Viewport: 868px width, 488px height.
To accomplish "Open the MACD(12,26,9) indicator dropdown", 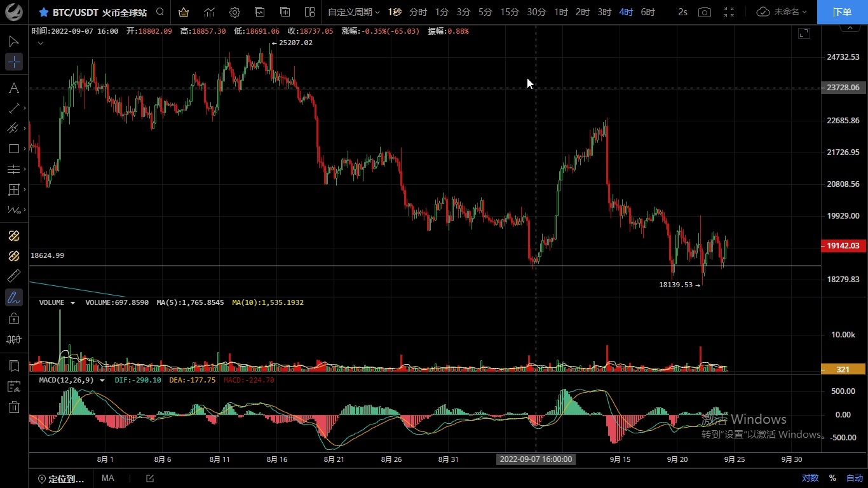I will (x=102, y=381).
